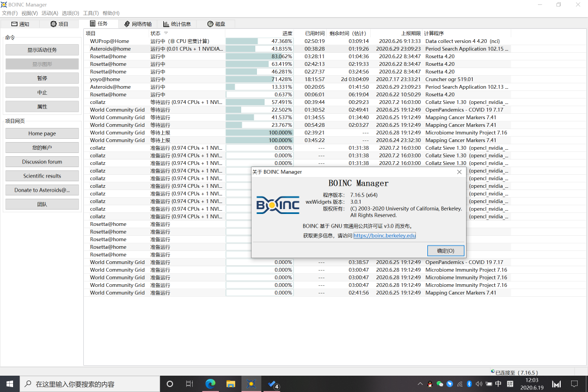Image resolution: width=588 pixels, height=392 pixels.
Task: Open Task View on the taskbar
Action: (x=189, y=384)
